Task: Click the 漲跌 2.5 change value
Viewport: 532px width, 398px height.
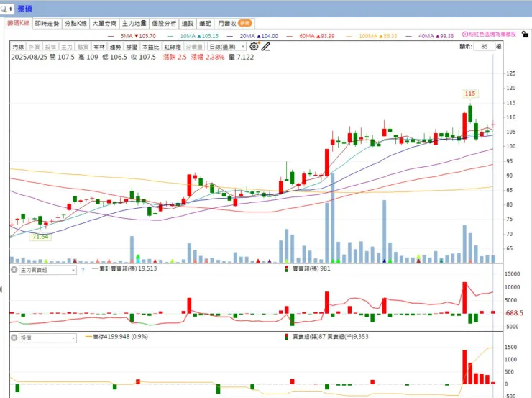Action: 175,58
